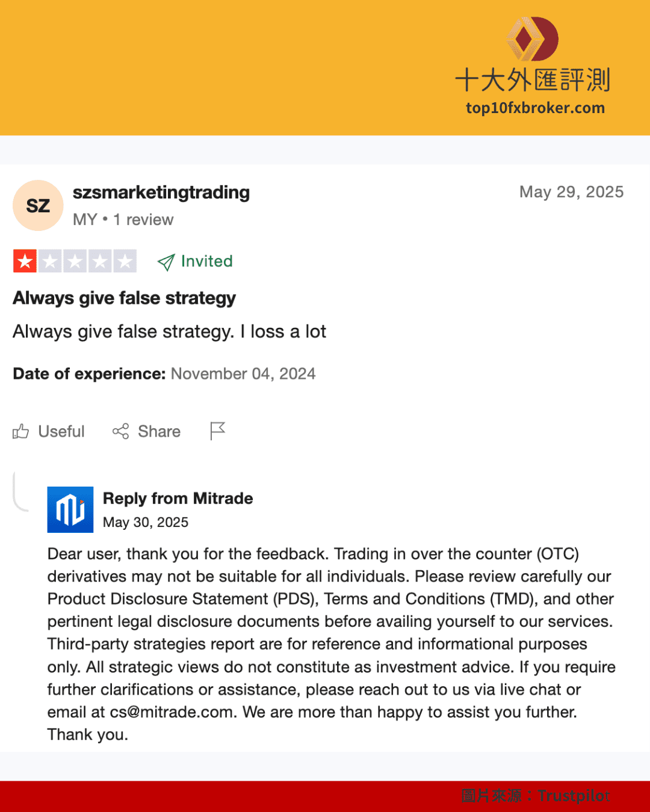Click the top10fxbroker diamond logo

(x=533, y=39)
